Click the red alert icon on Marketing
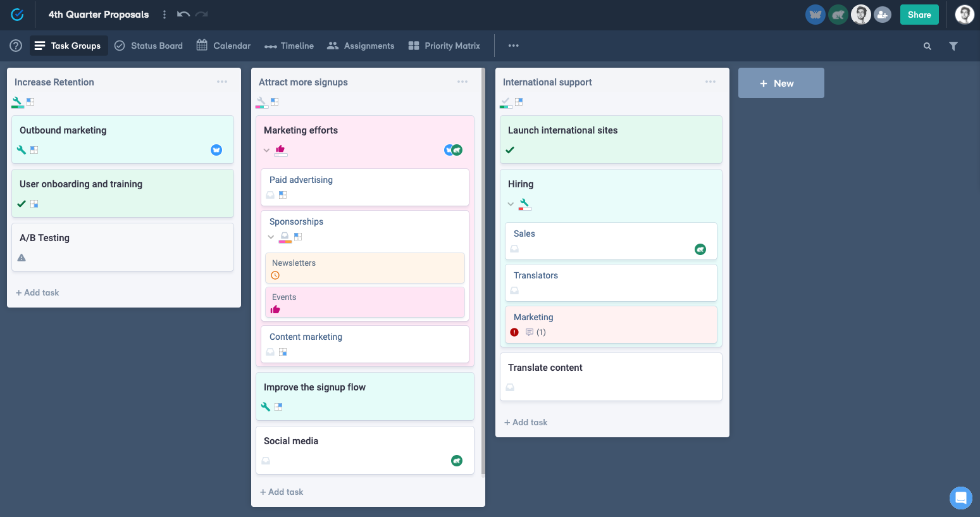980x517 pixels. pyautogui.click(x=514, y=332)
